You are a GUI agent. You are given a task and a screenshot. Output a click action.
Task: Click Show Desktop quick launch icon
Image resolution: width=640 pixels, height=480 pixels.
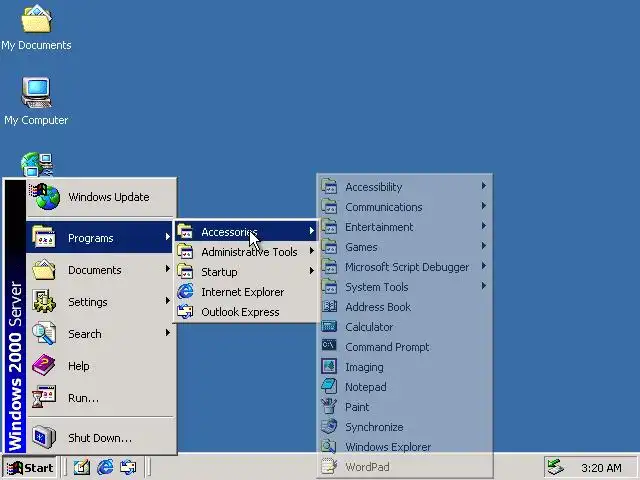(82, 467)
